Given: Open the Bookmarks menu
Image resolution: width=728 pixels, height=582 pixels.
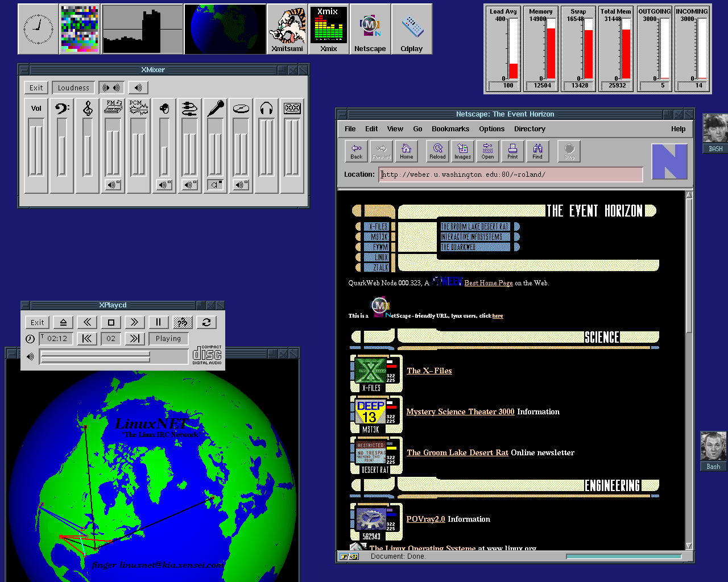Looking at the screenshot, I should point(450,129).
